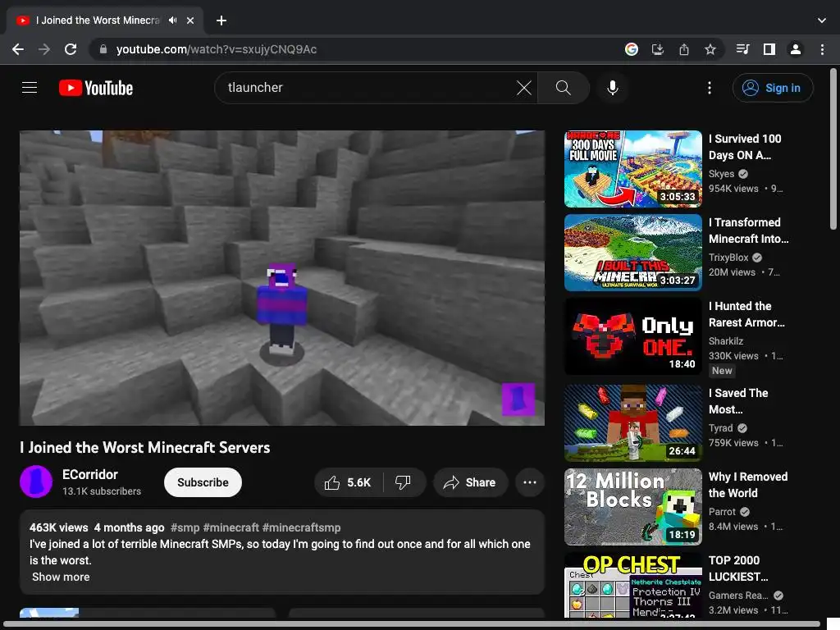
Task: Click the Skyes channel name
Action: point(721,174)
